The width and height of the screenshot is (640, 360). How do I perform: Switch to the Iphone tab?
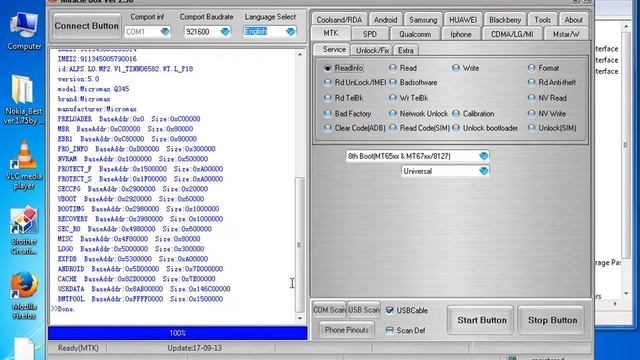(x=461, y=34)
